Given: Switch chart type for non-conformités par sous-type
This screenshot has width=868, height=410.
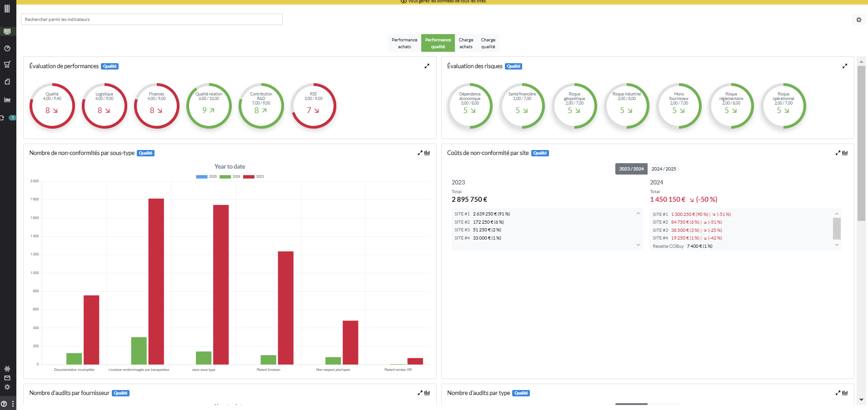Looking at the screenshot, I should point(427,153).
